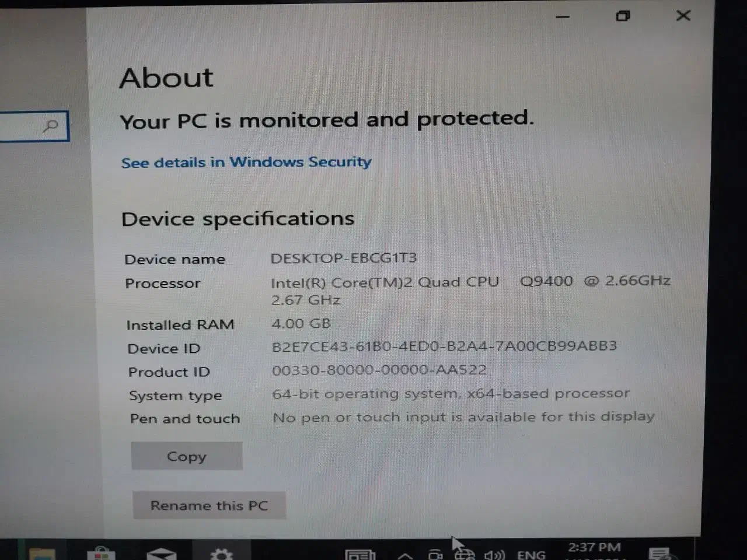Open the News and interests taskbar icon
Image resolution: width=747 pixels, height=560 pixels.
point(360,555)
